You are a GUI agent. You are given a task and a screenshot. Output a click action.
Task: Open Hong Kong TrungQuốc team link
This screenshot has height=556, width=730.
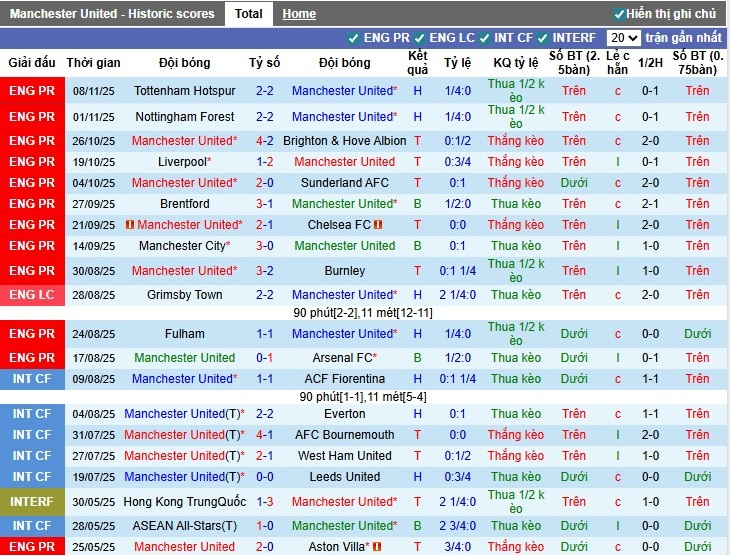[x=184, y=502]
